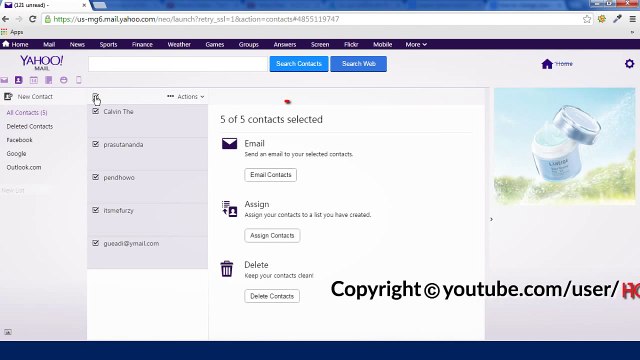
Task: Uncheck the Calvin The contact
Action: [x=96, y=111]
